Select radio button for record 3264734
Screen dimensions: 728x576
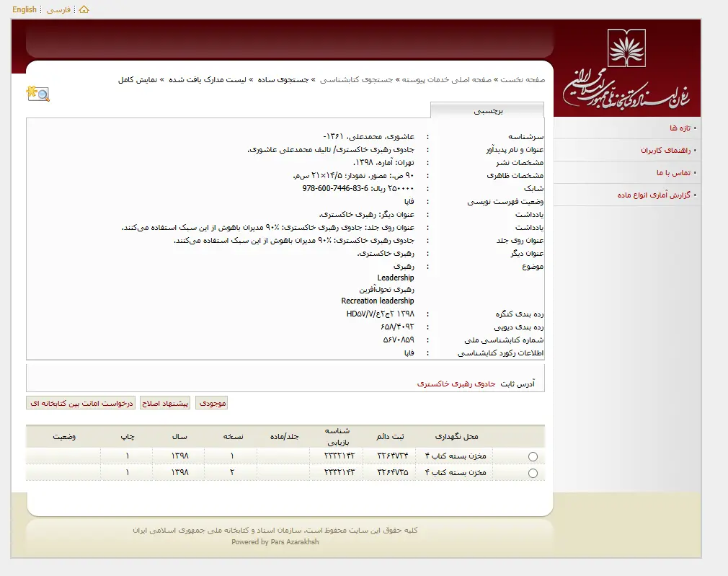pyautogui.click(x=533, y=456)
